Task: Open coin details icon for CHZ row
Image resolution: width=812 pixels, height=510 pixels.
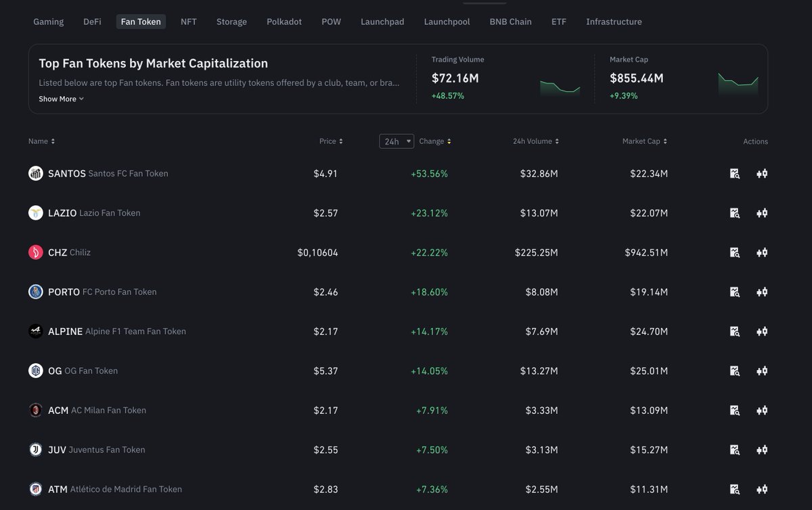Action: click(735, 252)
